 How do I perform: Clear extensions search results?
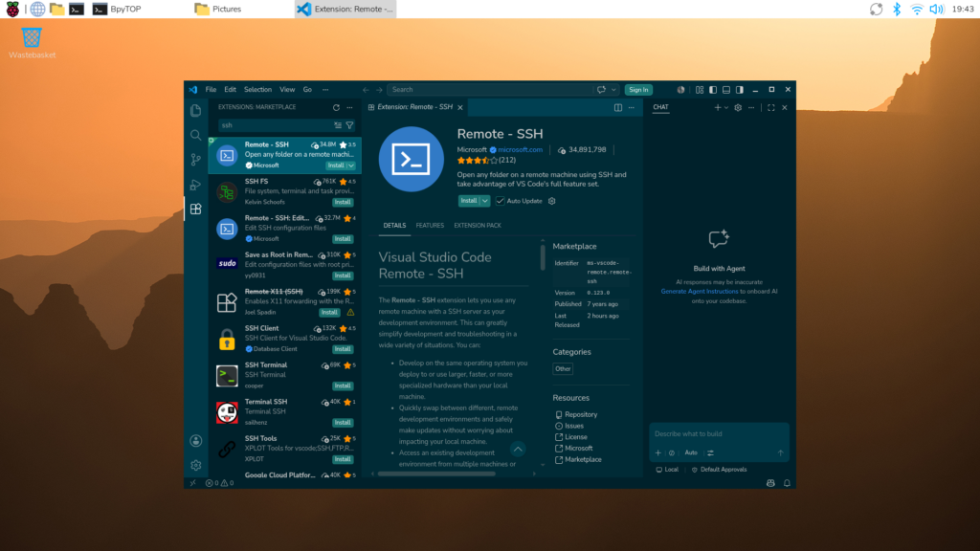tap(338, 125)
